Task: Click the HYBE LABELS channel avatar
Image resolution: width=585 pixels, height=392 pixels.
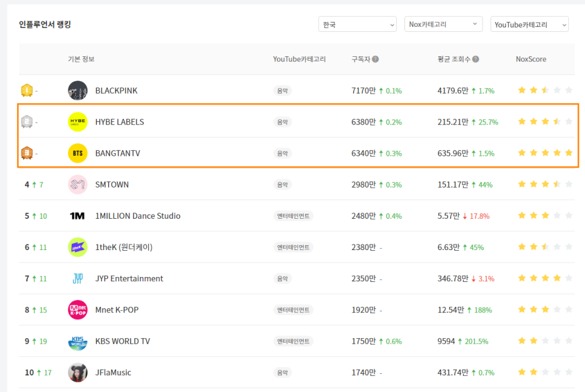Action: pyautogui.click(x=77, y=122)
